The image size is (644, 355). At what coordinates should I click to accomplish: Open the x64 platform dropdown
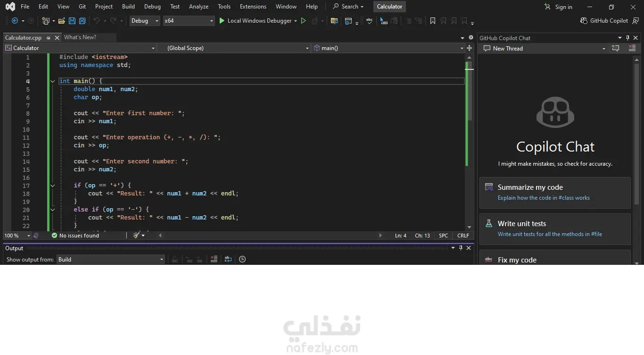tap(189, 21)
